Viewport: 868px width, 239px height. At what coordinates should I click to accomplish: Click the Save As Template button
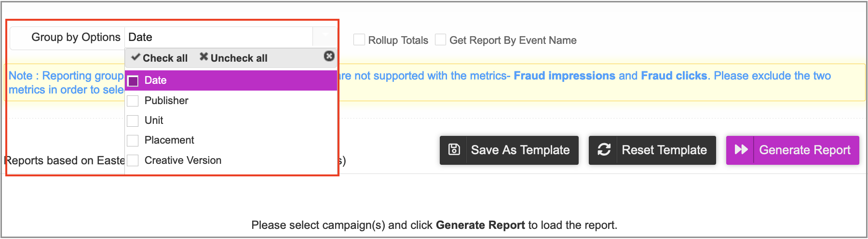(x=509, y=150)
